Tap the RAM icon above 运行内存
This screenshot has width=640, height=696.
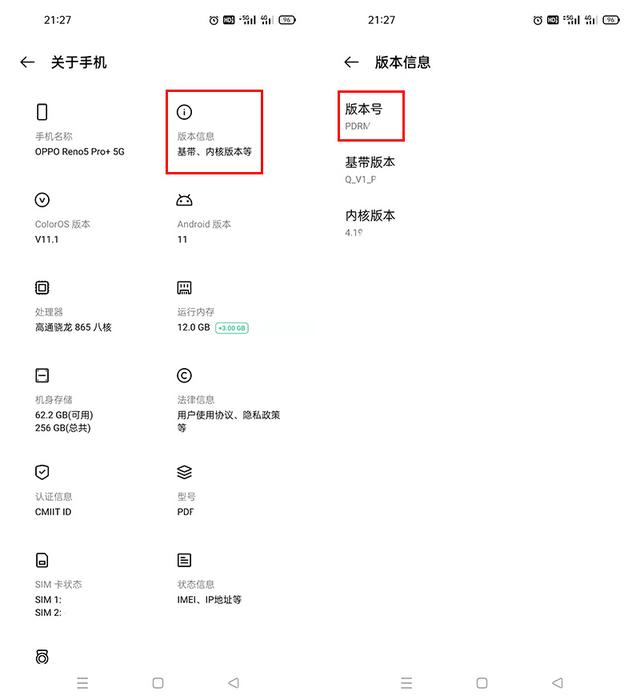pos(184,288)
